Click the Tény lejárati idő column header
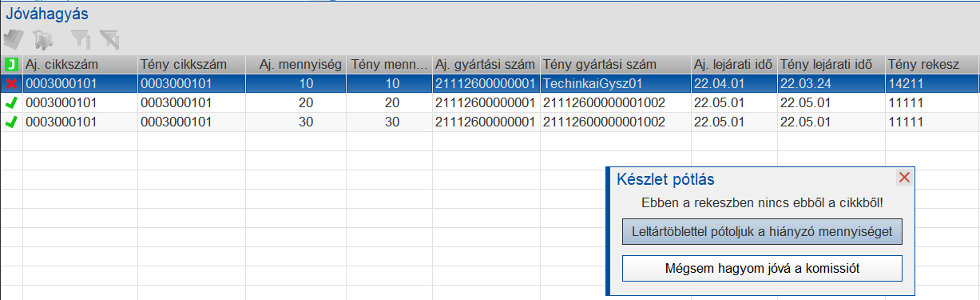 tap(831, 64)
